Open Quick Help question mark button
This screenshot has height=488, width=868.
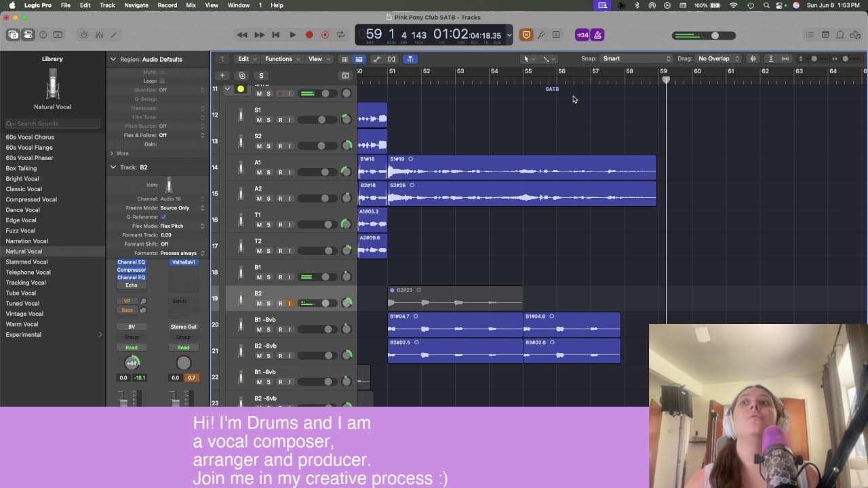(43, 35)
